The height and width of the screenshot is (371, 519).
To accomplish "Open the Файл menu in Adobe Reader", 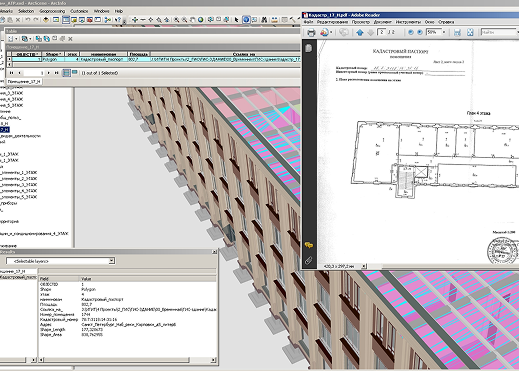I will coord(308,22).
